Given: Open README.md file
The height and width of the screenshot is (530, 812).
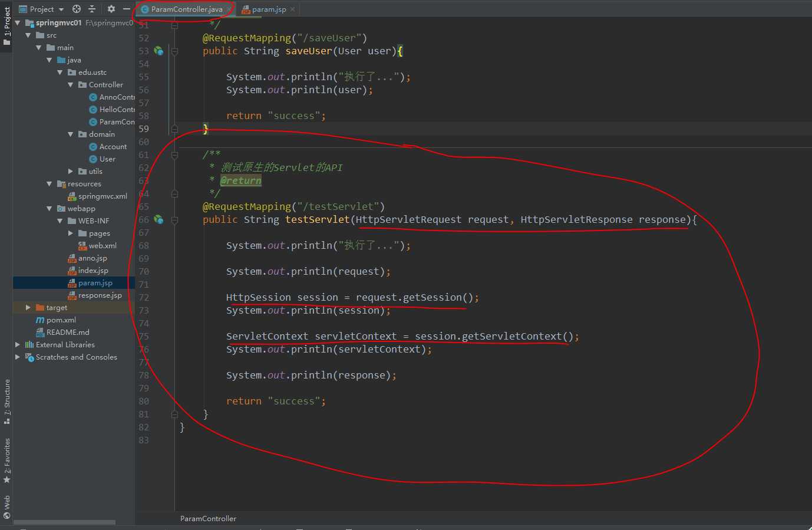Looking at the screenshot, I should pos(63,332).
